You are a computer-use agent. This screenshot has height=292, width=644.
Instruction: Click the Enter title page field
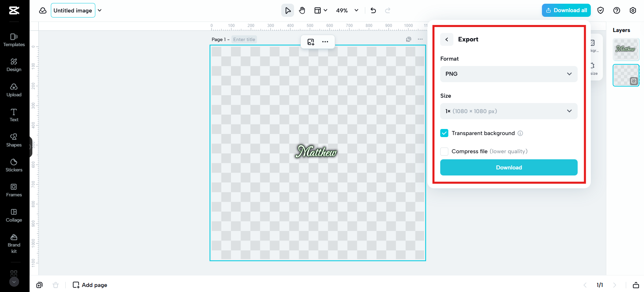coord(244,39)
